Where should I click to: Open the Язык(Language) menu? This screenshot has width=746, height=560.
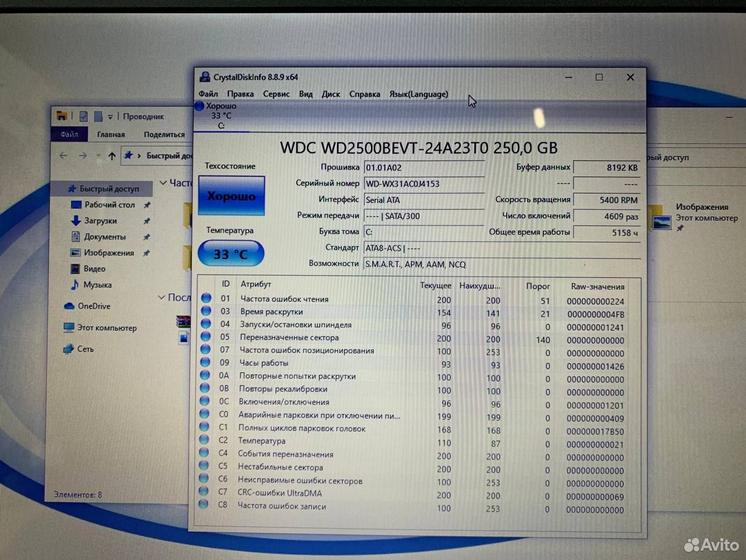(419, 94)
